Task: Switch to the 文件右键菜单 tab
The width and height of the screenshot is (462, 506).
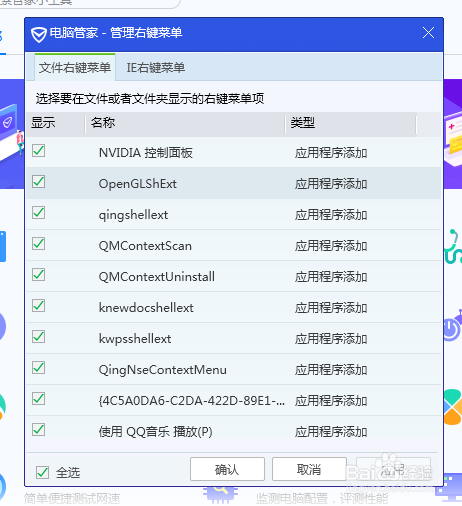Action: 75,67
